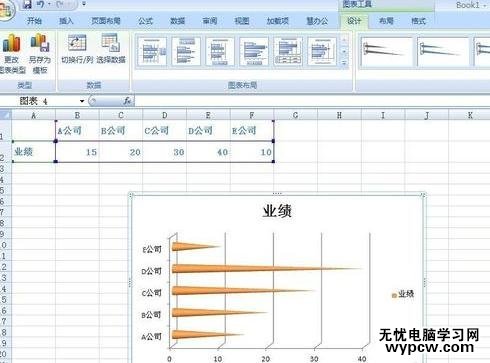Switch to 公式 (Formulas) tab
The height and width of the screenshot is (363, 490).
pos(145,21)
